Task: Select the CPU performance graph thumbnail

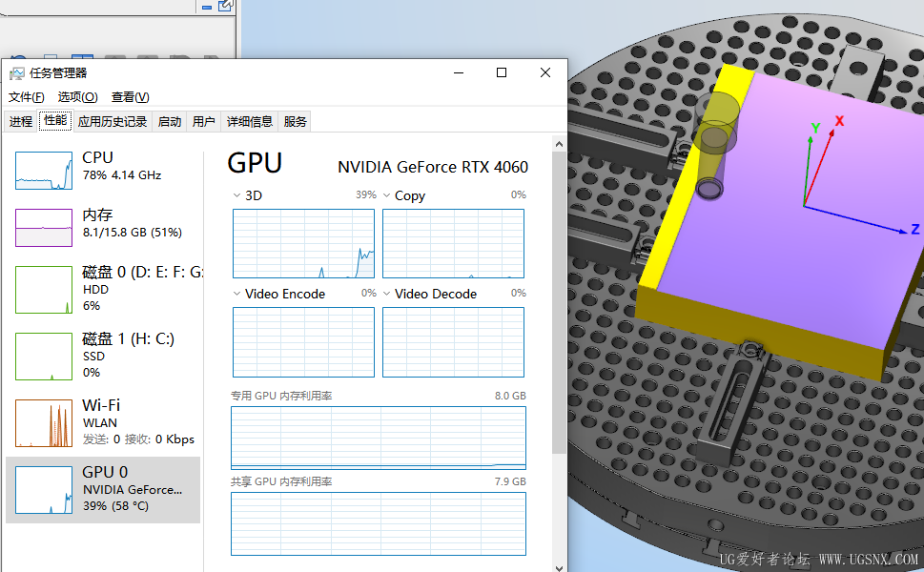Action: pos(44,171)
